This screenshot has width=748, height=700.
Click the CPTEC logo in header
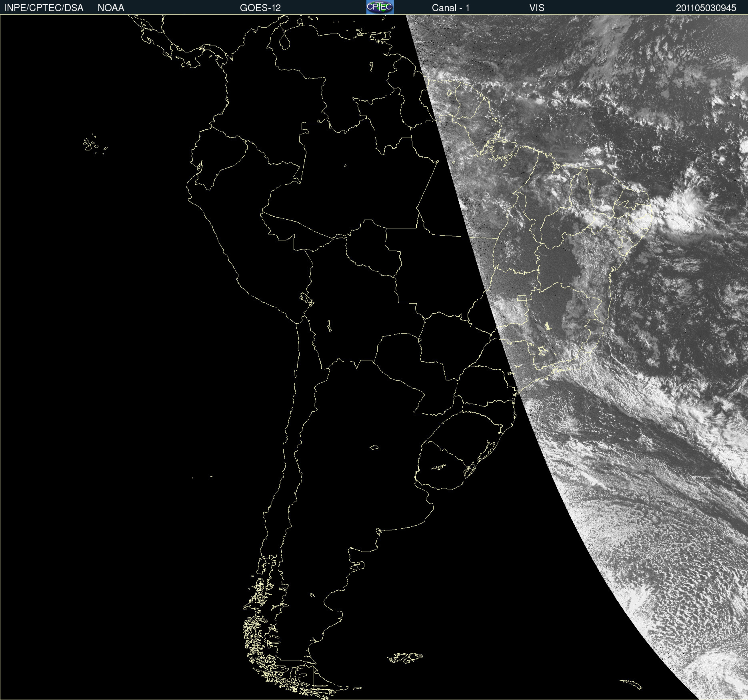click(380, 7)
